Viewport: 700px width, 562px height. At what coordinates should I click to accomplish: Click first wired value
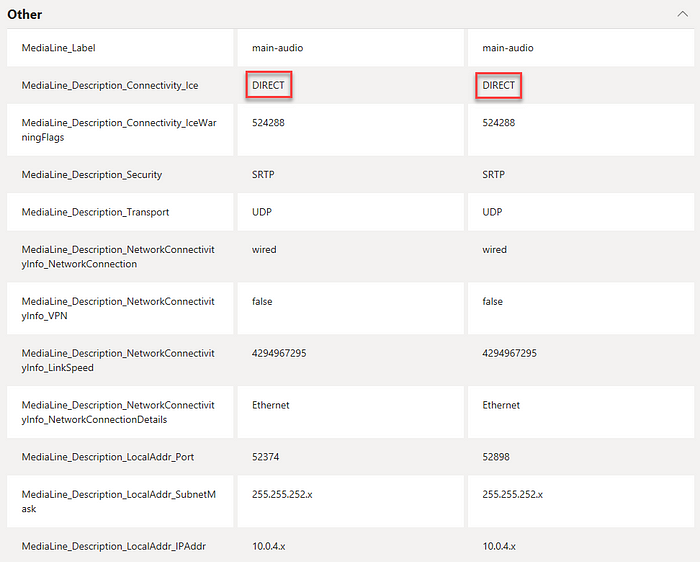click(x=264, y=250)
